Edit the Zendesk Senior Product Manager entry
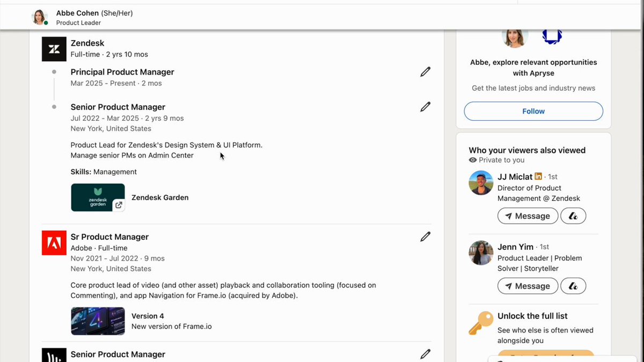 (425, 107)
